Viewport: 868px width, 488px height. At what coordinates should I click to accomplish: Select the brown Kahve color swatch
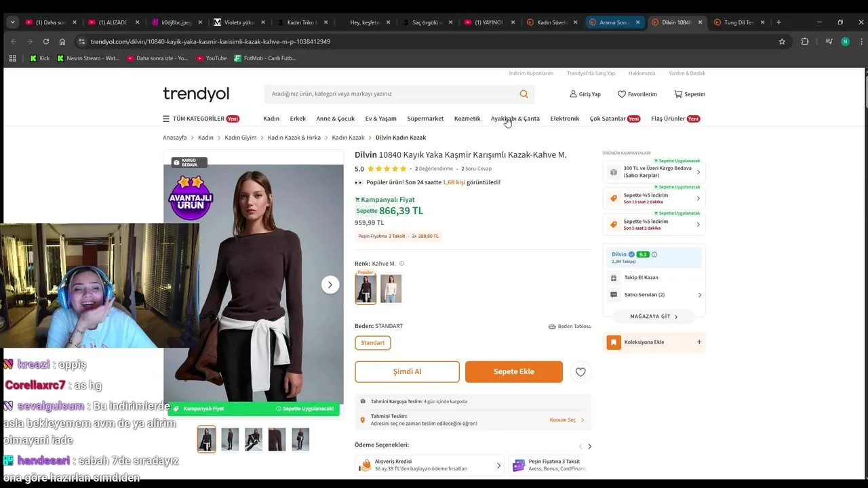click(x=366, y=289)
